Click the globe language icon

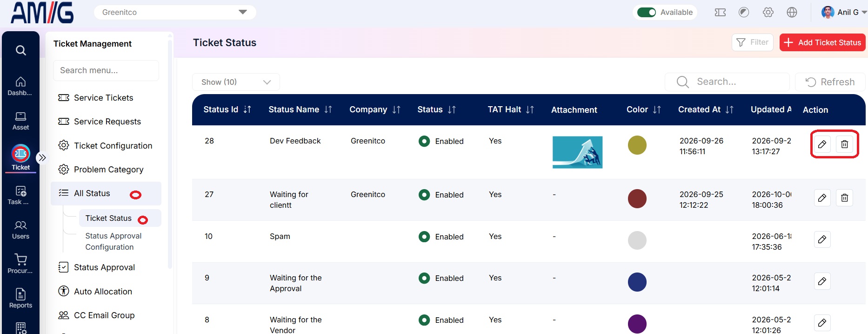coord(792,13)
